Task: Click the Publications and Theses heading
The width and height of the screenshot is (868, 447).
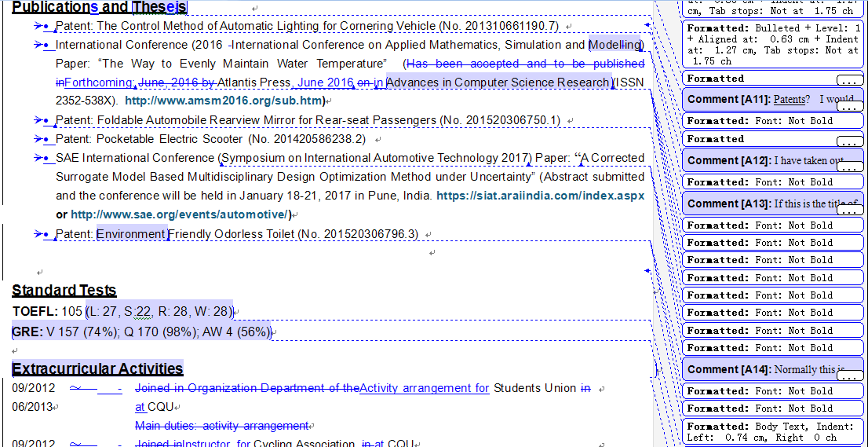Action: pos(99,8)
